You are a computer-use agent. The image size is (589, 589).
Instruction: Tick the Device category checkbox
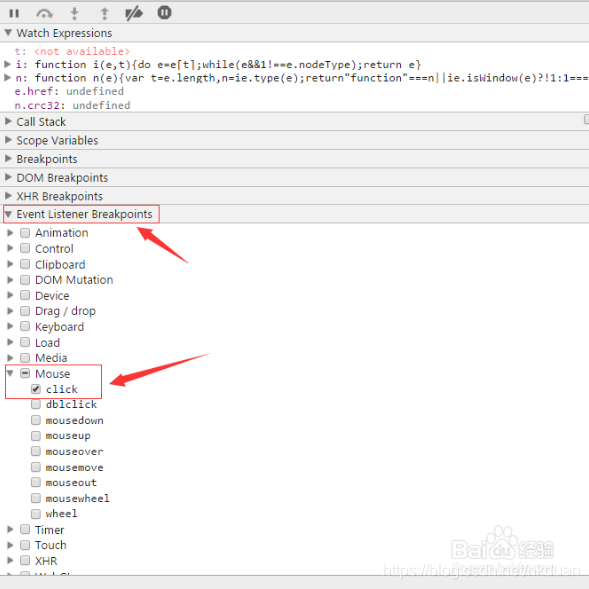click(x=25, y=295)
